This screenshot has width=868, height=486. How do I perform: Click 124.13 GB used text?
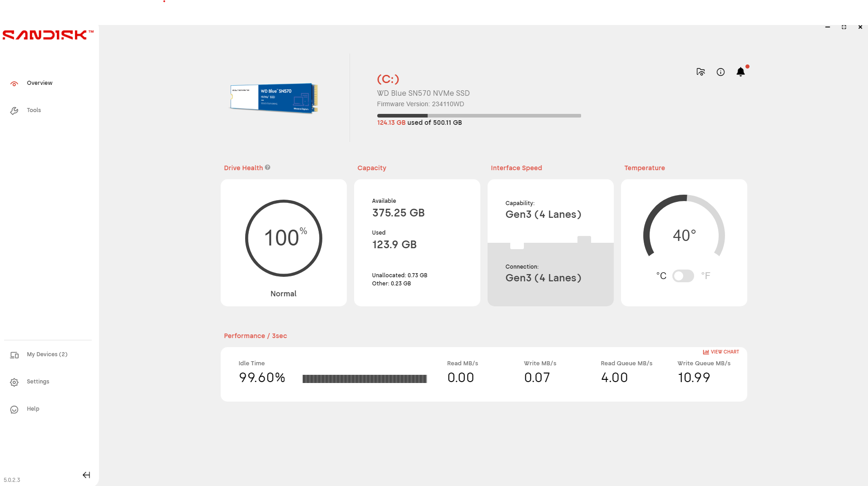tap(391, 123)
